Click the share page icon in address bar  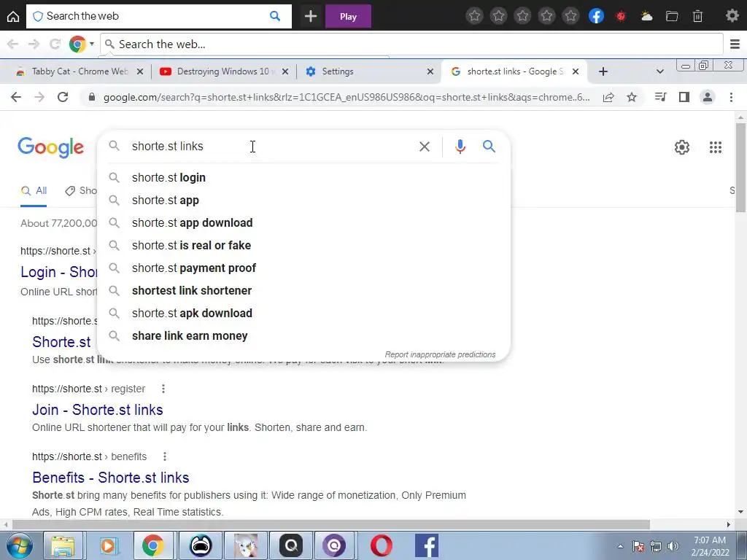coord(608,98)
